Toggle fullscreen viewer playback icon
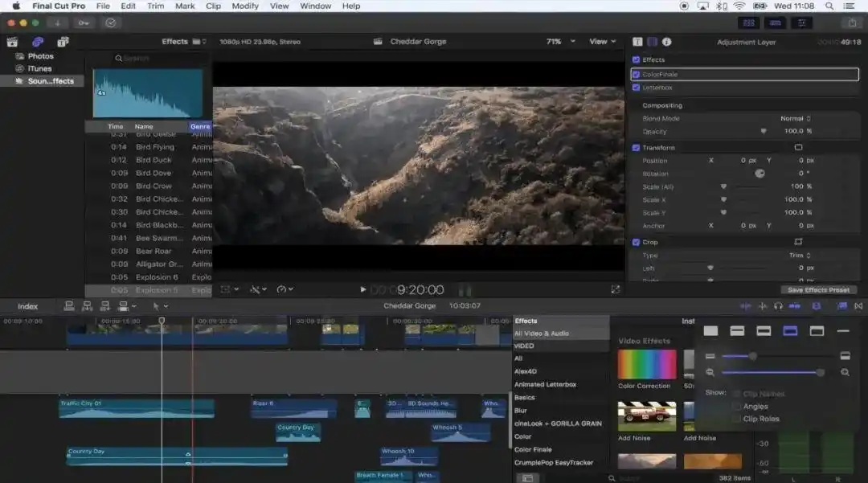Viewport: 868px width, 483px height. 616,289
